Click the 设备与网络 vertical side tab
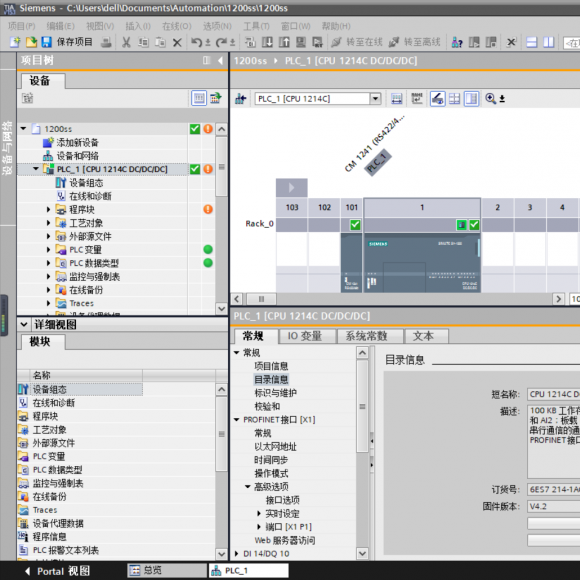This screenshot has height=580, width=580. pos(7,148)
